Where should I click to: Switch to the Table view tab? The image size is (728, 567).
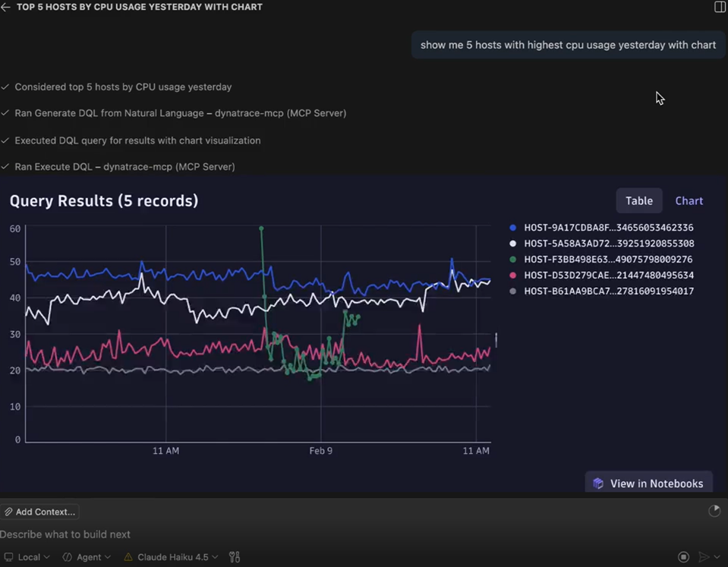point(638,201)
